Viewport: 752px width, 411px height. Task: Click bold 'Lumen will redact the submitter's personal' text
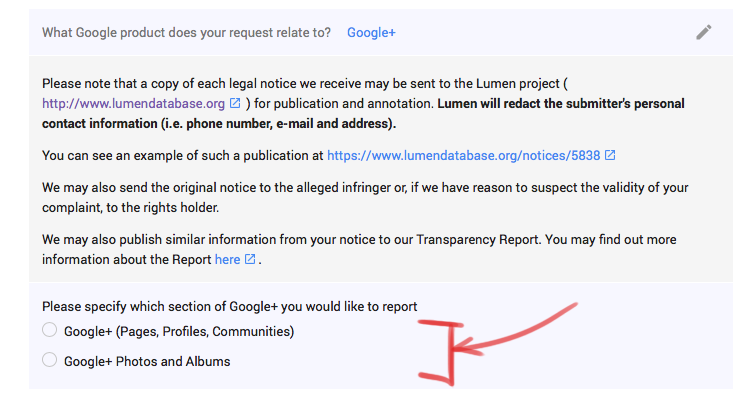561,104
